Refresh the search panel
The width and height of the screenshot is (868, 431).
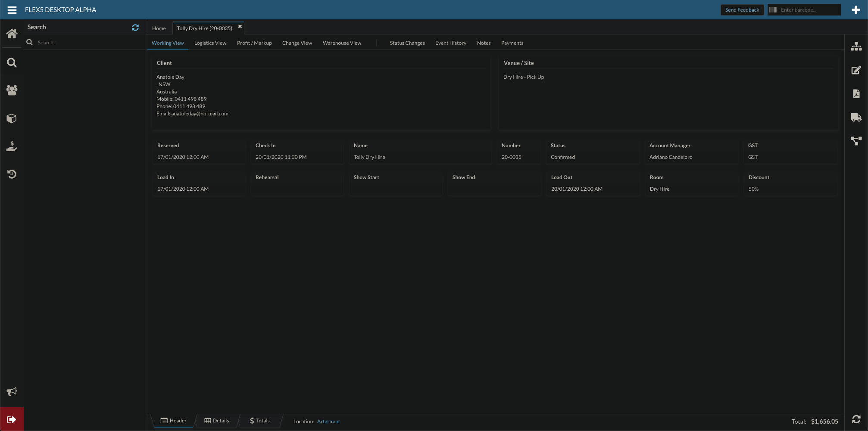pyautogui.click(x=135, y=28)
